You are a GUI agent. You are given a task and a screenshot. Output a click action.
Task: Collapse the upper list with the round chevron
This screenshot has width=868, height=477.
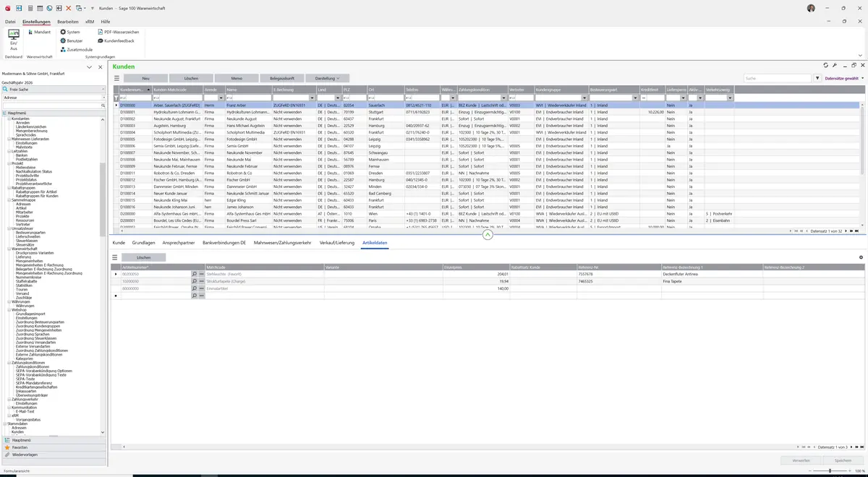pos(488,235)
